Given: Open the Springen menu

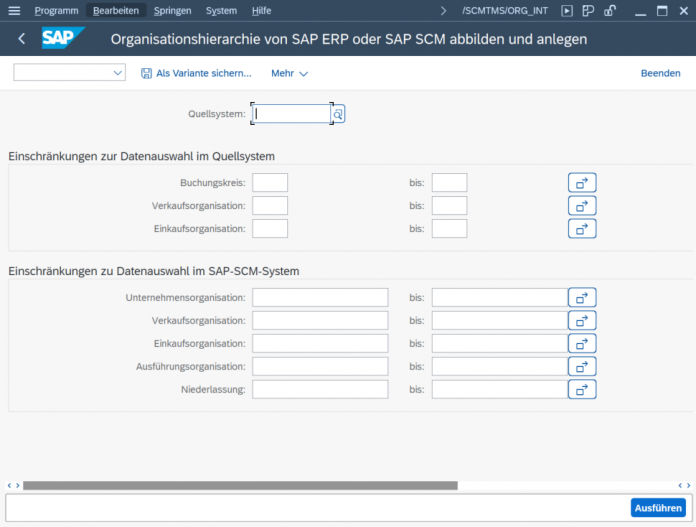Looking at the screenshot, I should point(172,11).
